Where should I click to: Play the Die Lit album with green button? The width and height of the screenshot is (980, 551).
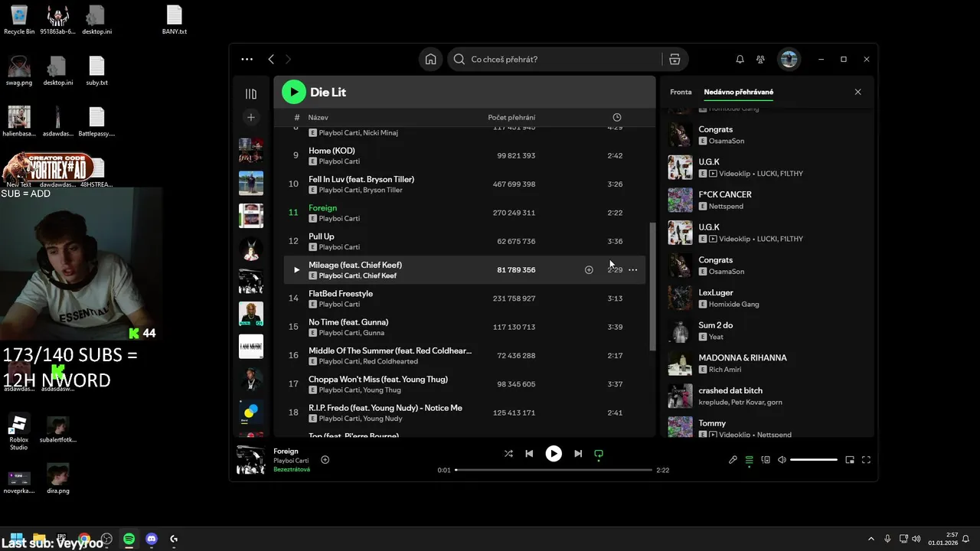[293, 92]
